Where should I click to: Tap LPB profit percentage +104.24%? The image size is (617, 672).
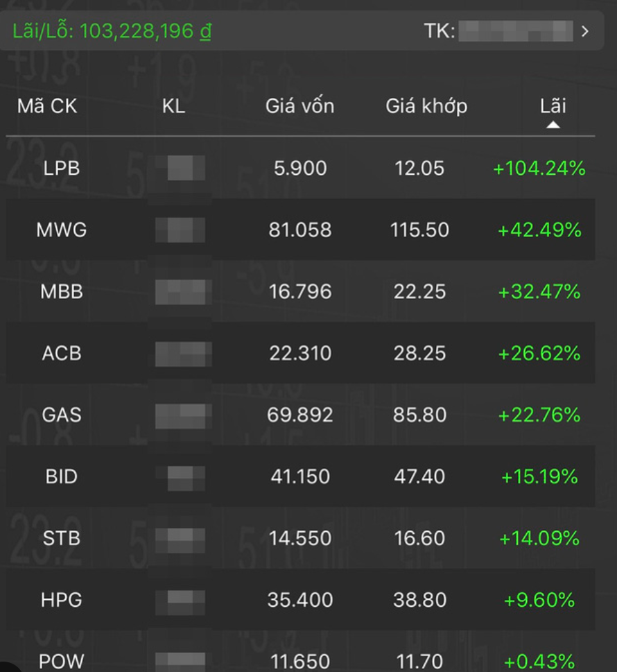click(539, 168)
